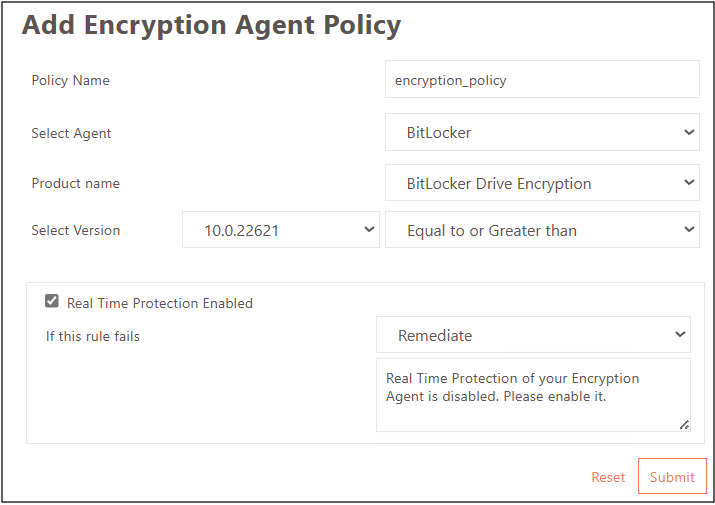Submit the encryption agent policy
The image size is (715, 505).
pos(672,477)
